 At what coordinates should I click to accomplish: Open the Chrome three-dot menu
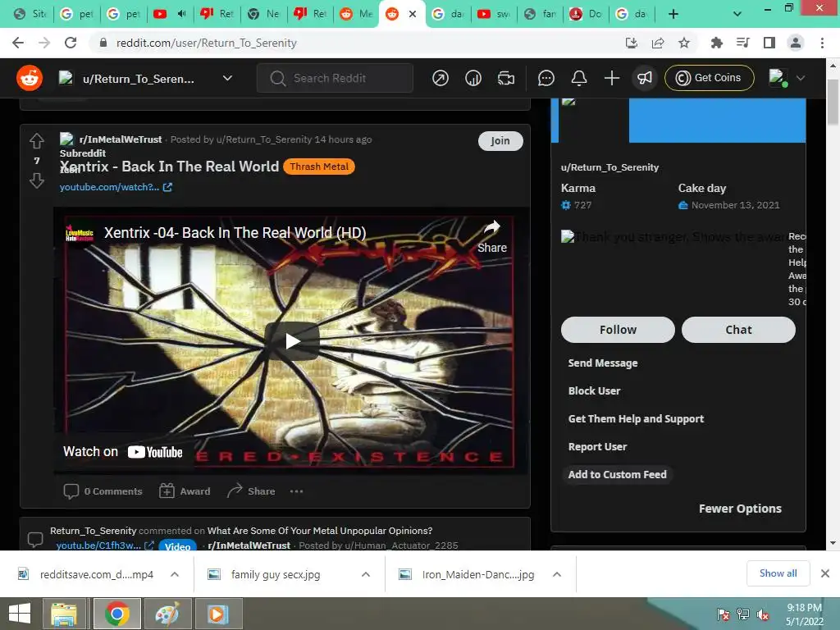click(x=822, y=43)
